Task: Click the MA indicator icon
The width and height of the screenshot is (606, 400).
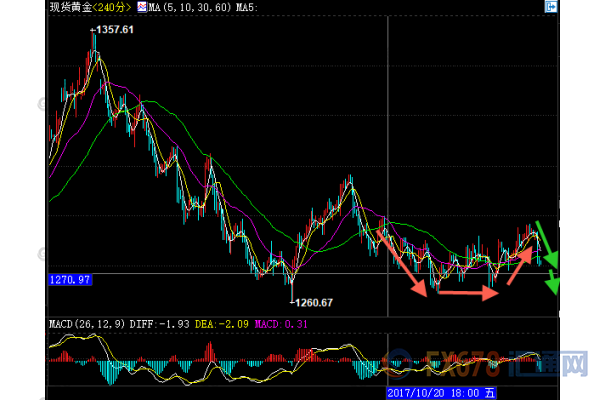Action: click(142, 7)
